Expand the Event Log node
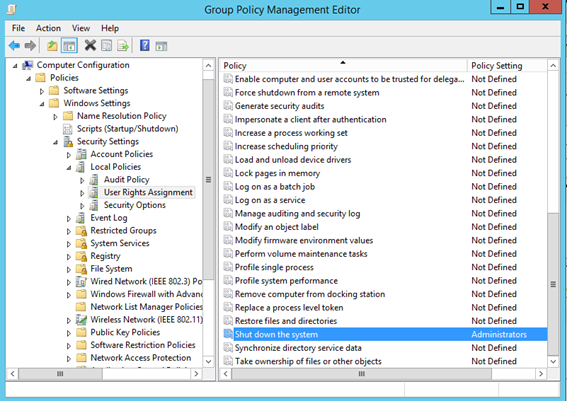This screenshot has width=567, height=401. (x=69, y=219)
